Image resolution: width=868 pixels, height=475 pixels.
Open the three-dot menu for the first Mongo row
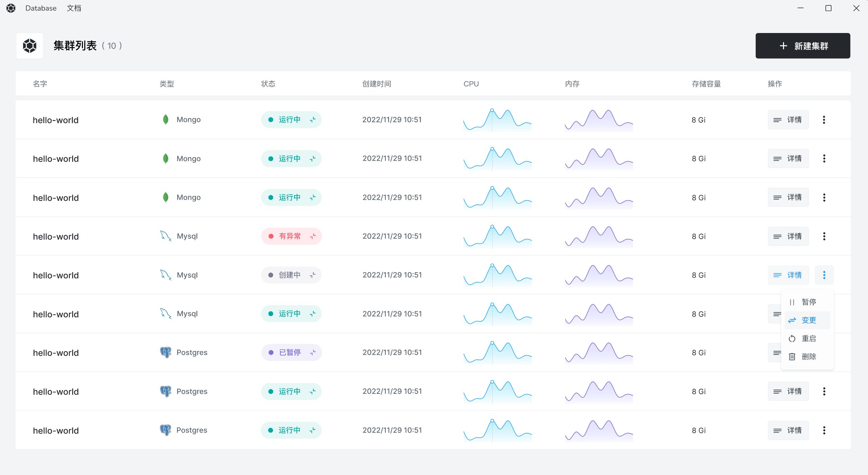[x=824, y=120]
